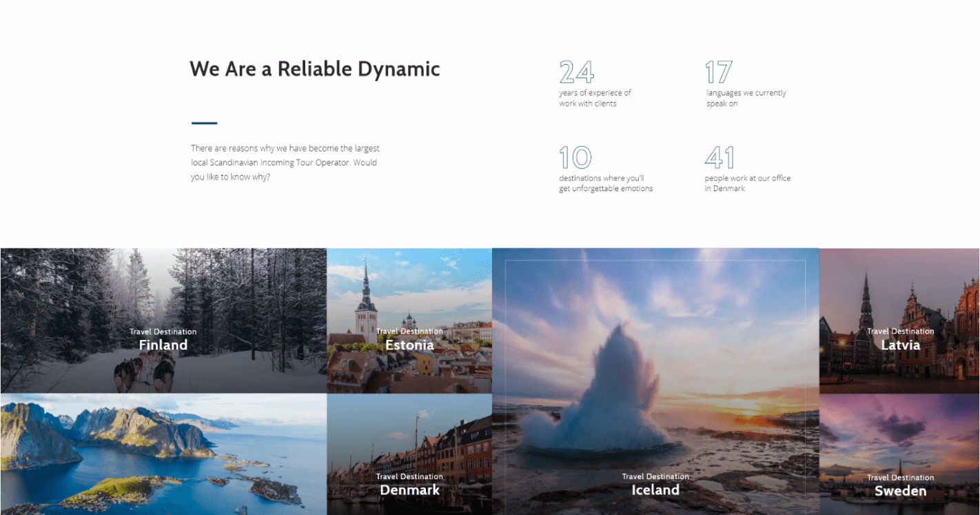The height and width of the screenshot is (515, 980).
Task: Click the text about Scandinavian Tour Operator
Action: click(x=285, y=163)
